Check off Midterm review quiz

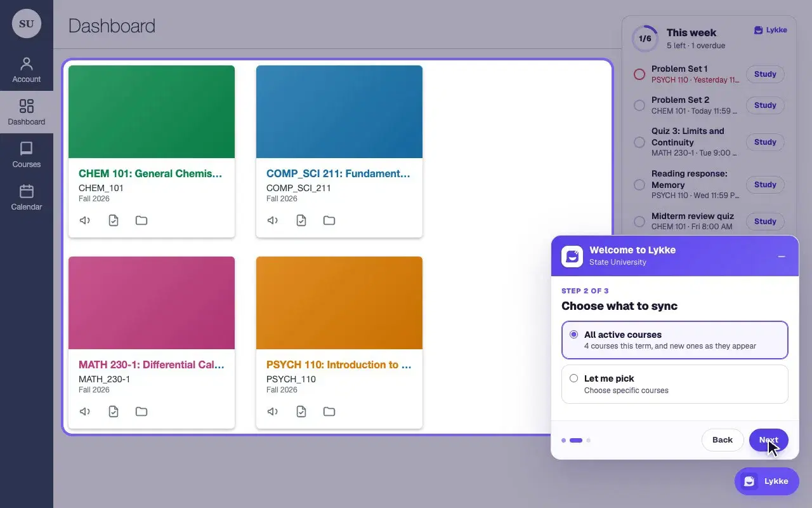[x=639, y=222]
